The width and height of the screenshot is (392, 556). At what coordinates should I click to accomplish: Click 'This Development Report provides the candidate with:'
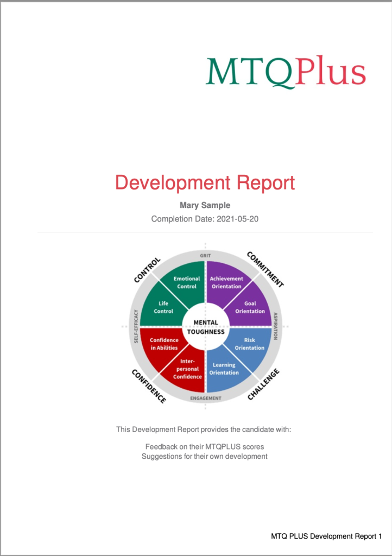coord(204,429)
